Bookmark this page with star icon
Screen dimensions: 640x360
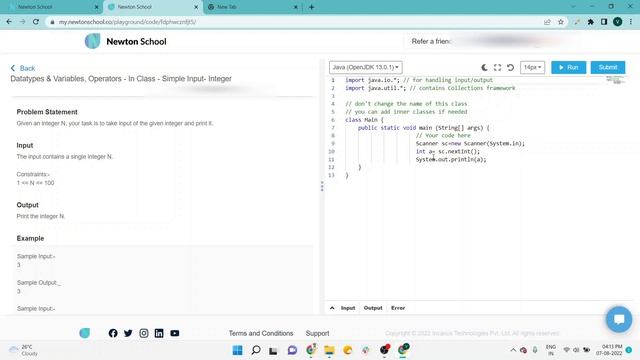561,22
